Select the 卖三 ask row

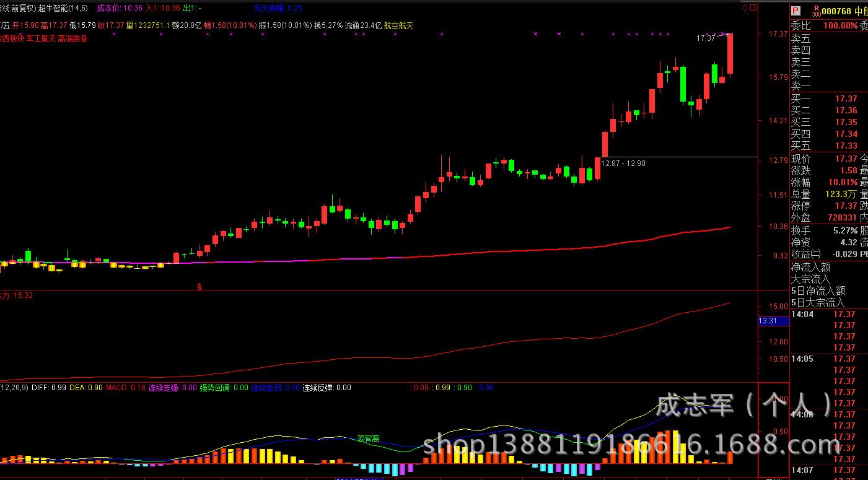click(829, 62)
